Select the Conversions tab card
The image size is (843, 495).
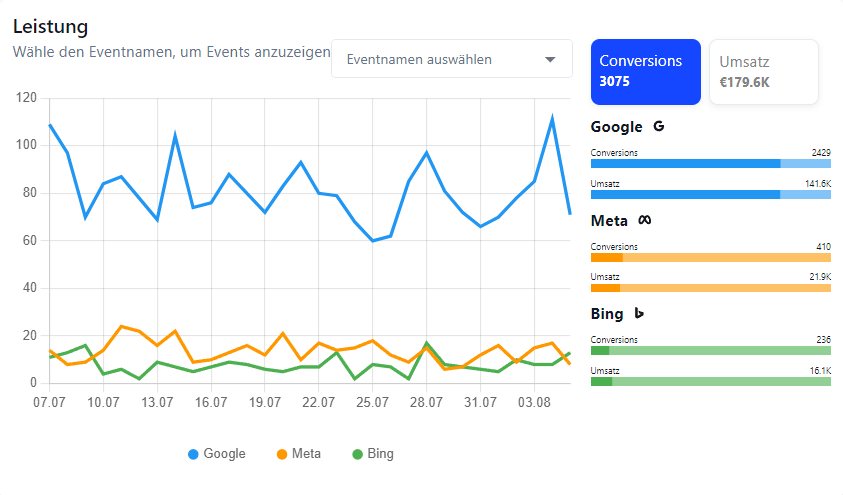pos(645,71)
